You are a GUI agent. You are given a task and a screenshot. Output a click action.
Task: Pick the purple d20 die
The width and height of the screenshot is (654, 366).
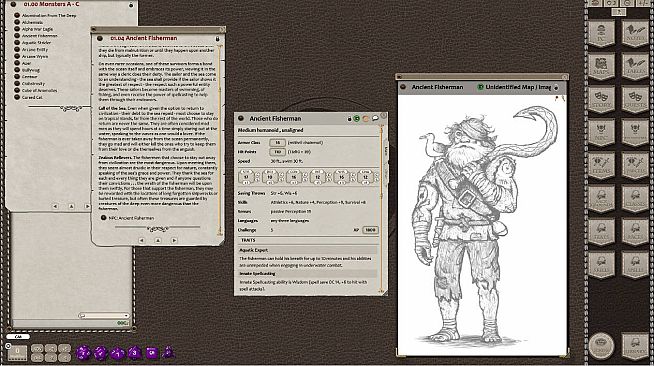click(83, 353)
